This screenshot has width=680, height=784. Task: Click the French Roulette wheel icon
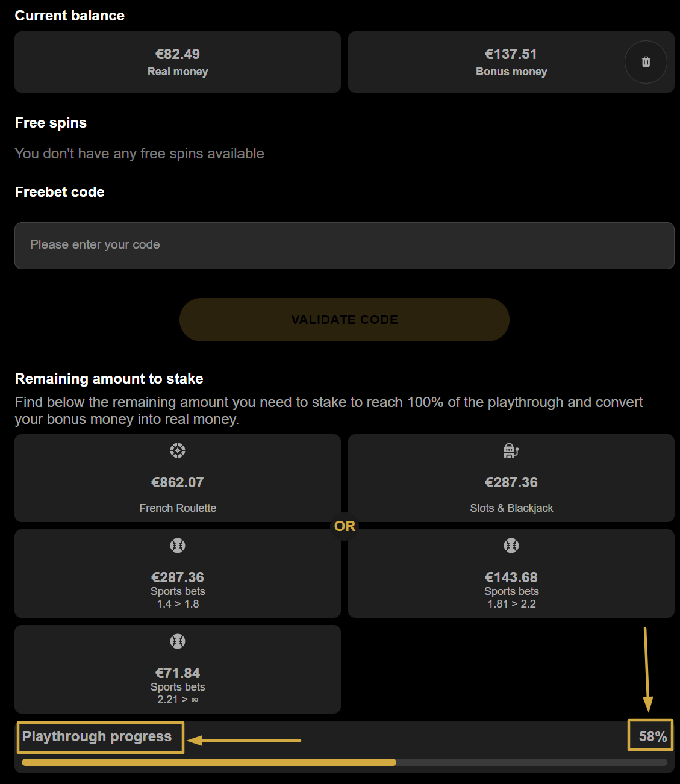(x=178, y=450)
